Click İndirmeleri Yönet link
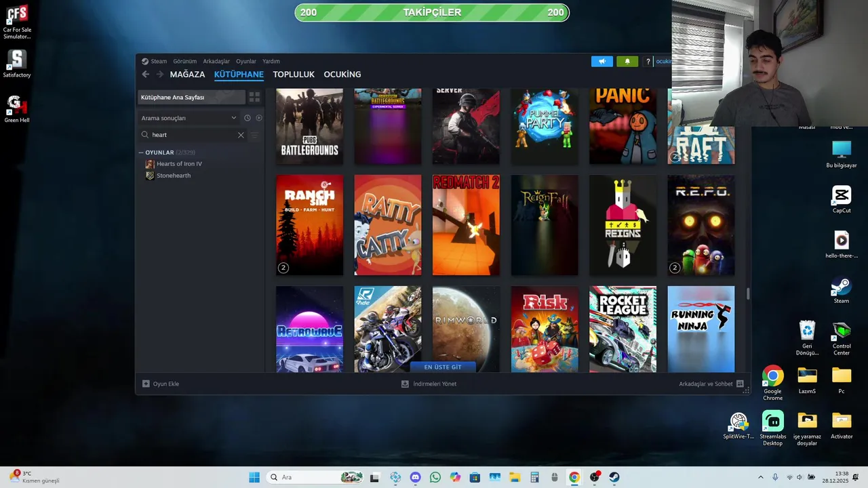The width and height of the screenshot is (868, 488). click(x=435, y=384)
